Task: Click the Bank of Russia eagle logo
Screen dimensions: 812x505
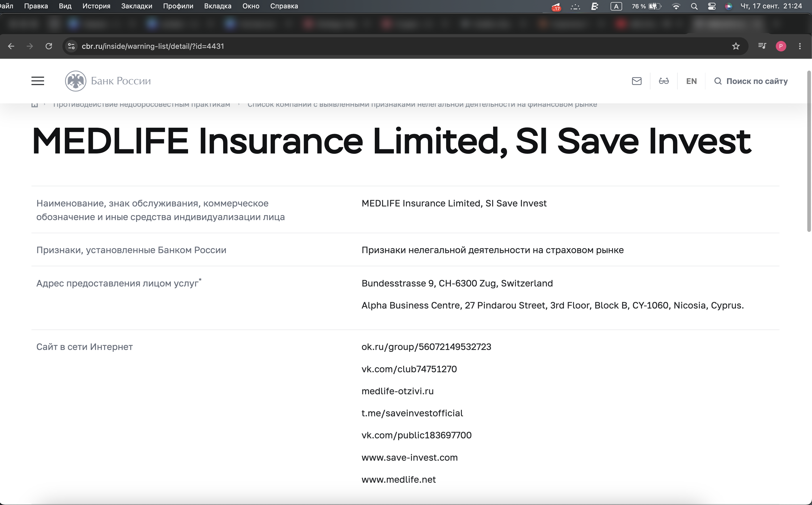Action: pyautogui.click(x=76, y=81)
